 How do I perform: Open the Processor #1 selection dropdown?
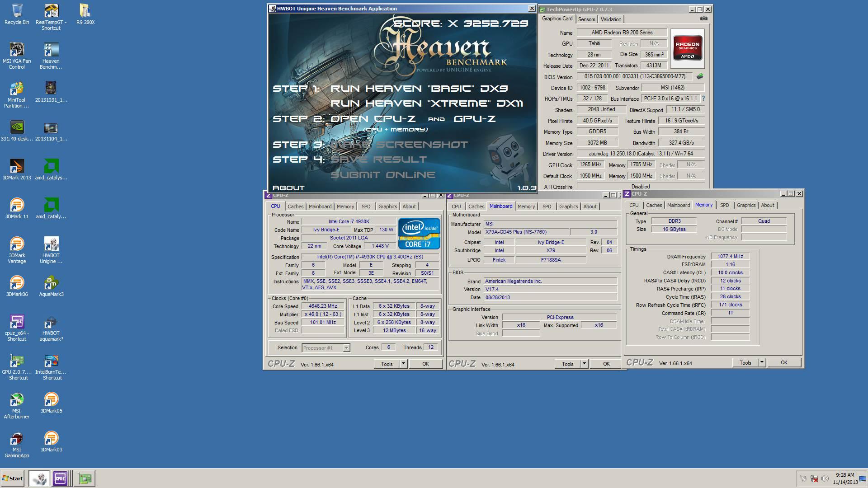[x=326, y=348]
